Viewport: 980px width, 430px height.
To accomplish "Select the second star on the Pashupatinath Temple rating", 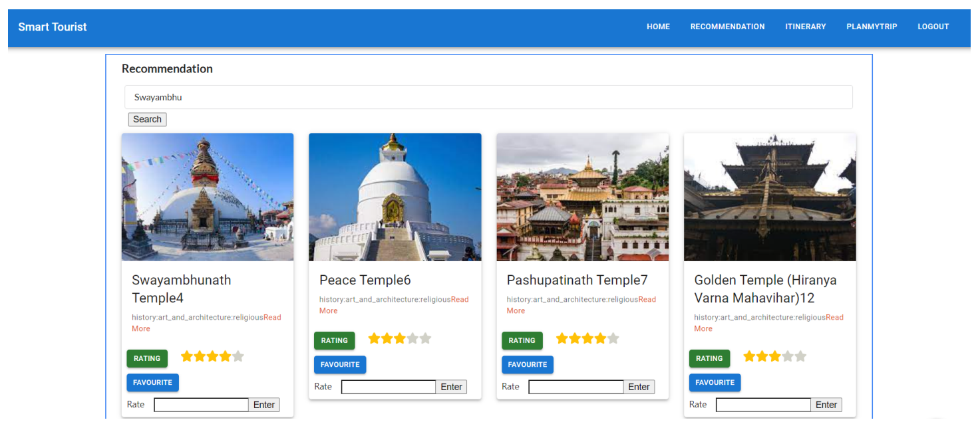I will 575,338.
